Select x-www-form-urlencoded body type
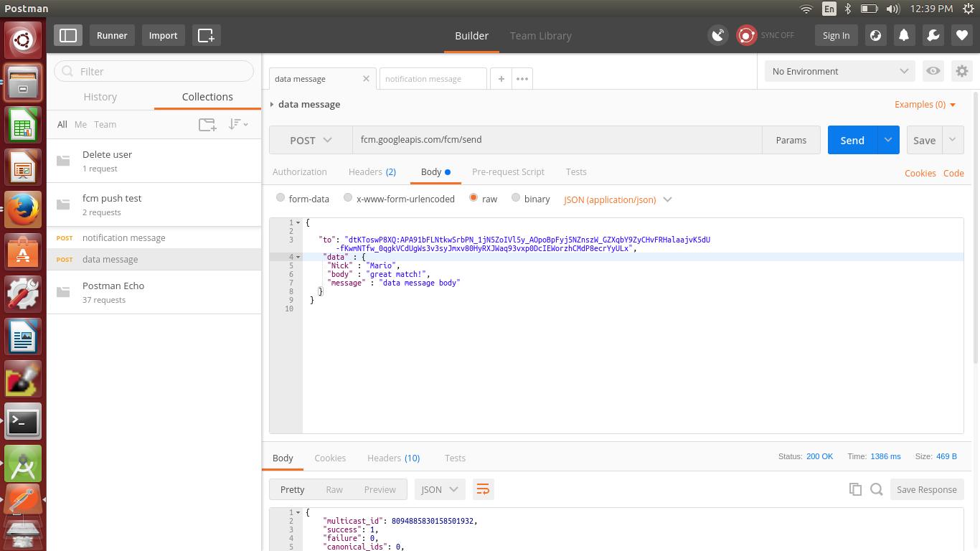The width and height of the screenshot is (980, 551). pyautogui.click(x=348, y=197)
